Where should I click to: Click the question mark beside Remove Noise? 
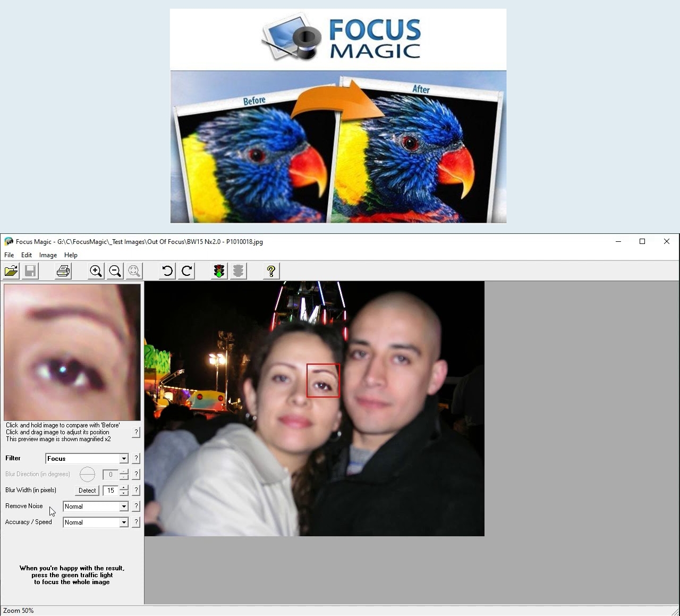(x=136, y=506)
